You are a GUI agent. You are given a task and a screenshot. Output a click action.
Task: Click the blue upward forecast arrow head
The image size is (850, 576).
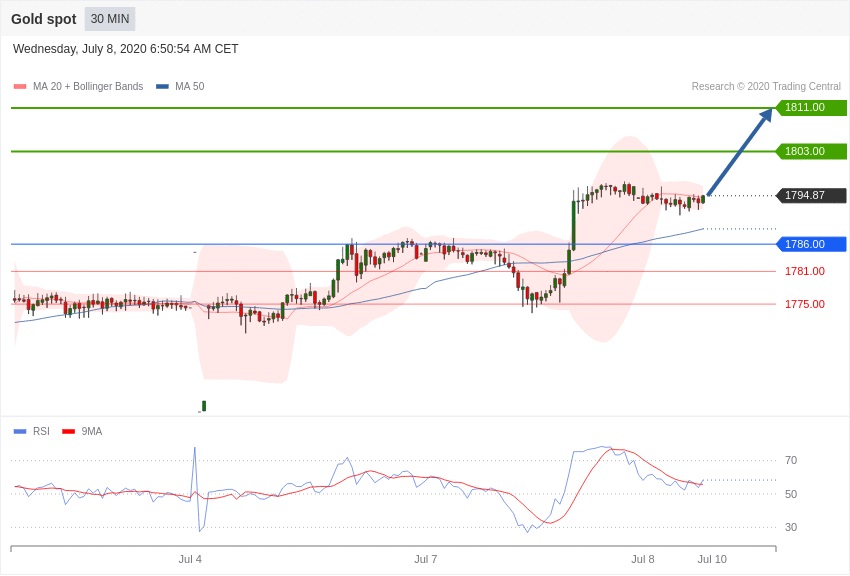click(x=766, y=115)
